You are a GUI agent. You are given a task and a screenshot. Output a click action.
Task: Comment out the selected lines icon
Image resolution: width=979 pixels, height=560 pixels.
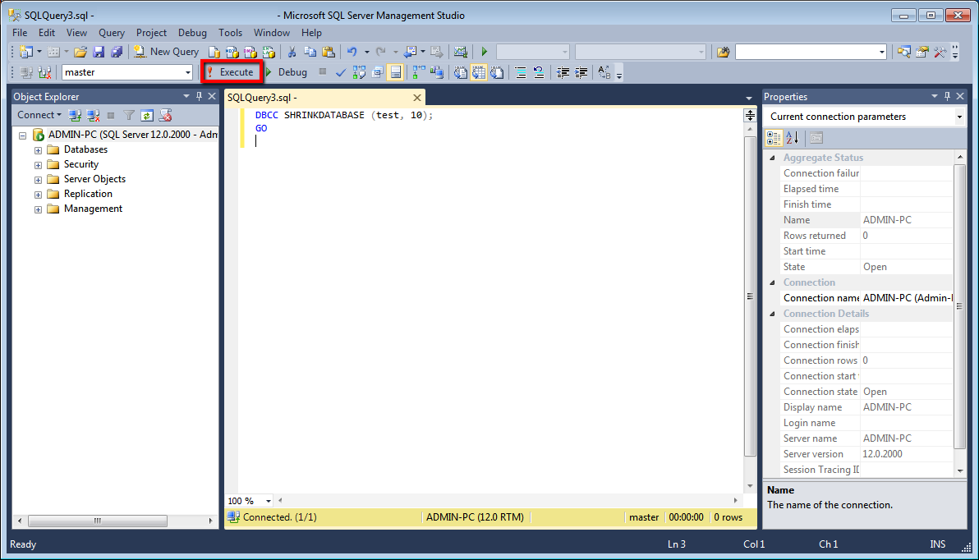click(x=520, y=72)
